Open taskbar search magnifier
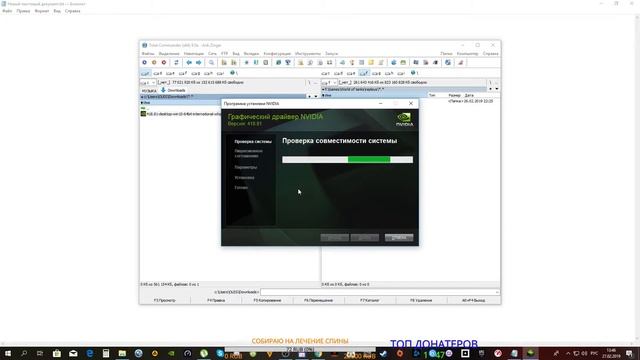The image size is (640, 360). (24, 353)
